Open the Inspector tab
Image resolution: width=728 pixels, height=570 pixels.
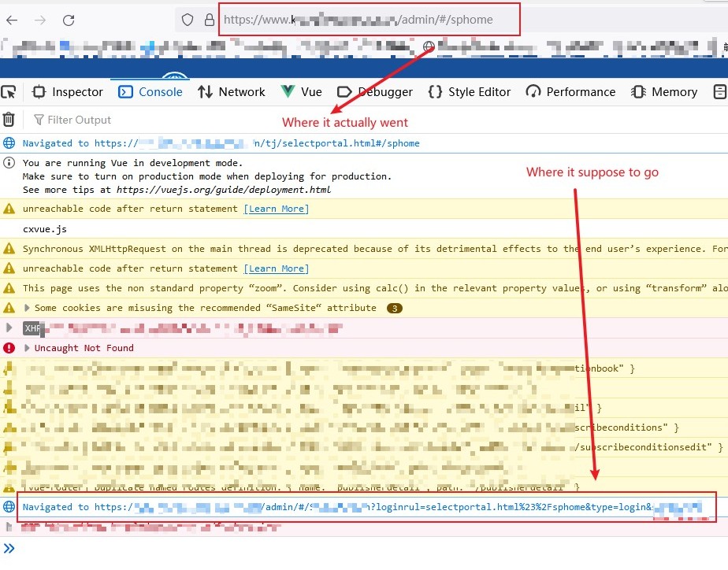68,92
